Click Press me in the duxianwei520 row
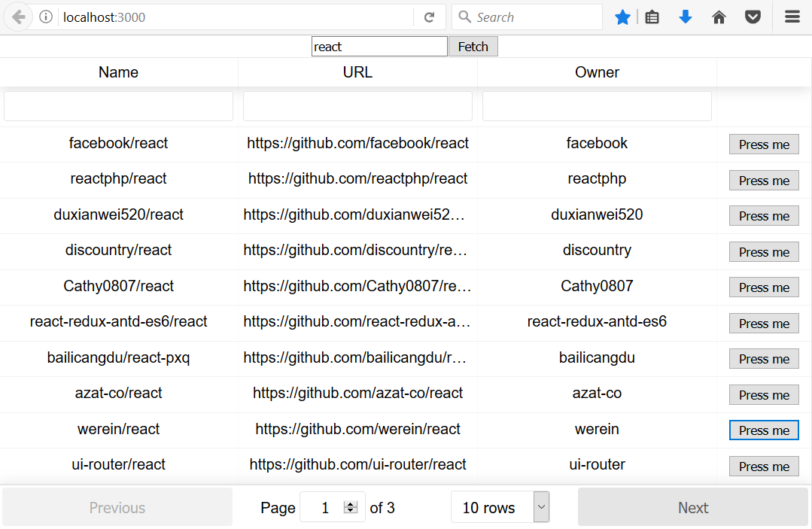The height and width of the screenshot is (529, 812). pyautogui.click(x=764, y=216)
